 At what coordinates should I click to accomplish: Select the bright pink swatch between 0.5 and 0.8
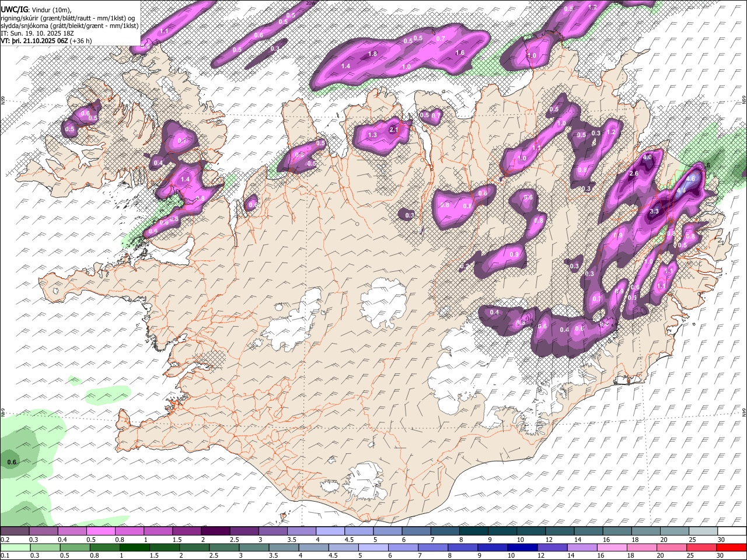100,531
